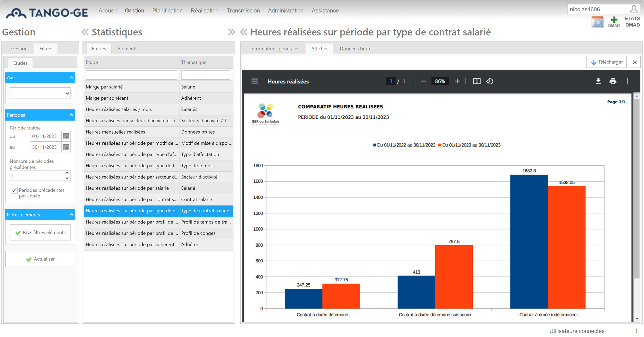Click the 'du' date field 01/11/2023
This screenshot has width=644, height=337.
[x=46, y=136]
